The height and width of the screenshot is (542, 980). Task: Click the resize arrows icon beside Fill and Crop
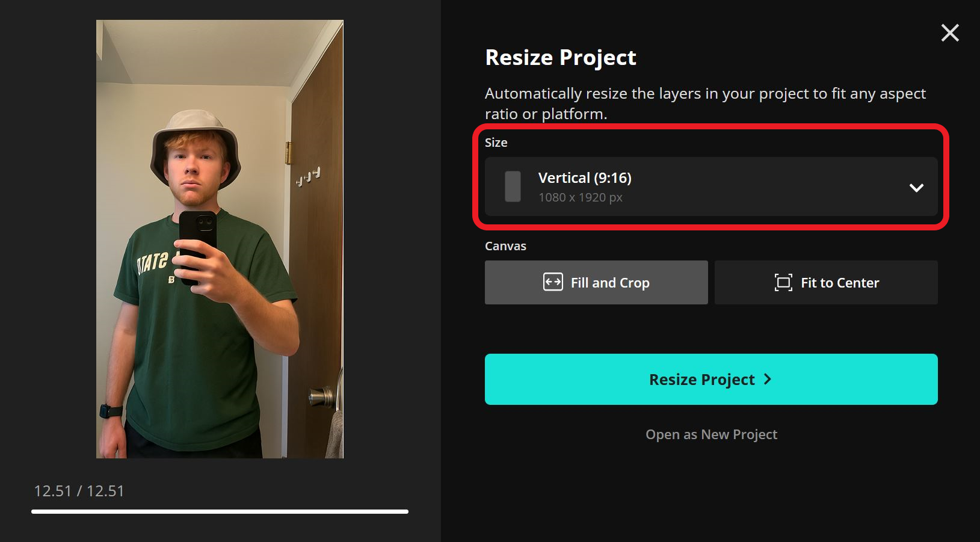point(553,282)
